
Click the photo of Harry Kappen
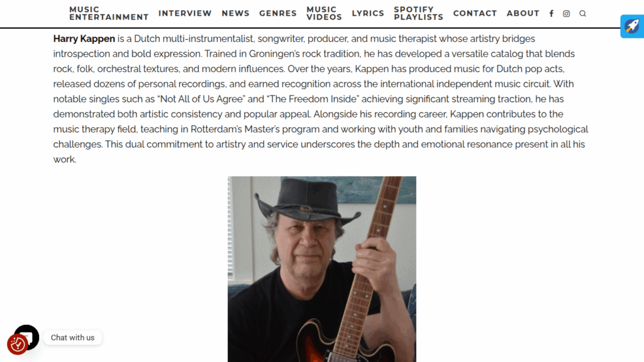click(322, 269)
